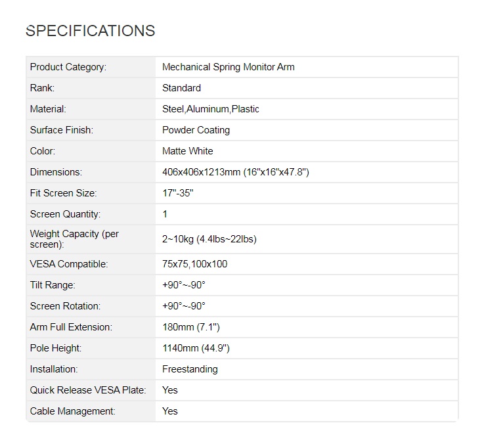
Task: Click the Weight Capacity (per screen) label
Action: pos(74,239)
